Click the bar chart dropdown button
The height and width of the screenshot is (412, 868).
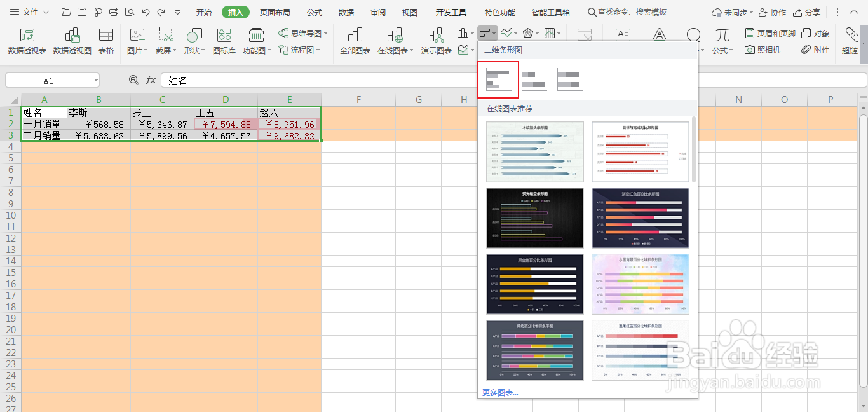click(x=487, y=32)
